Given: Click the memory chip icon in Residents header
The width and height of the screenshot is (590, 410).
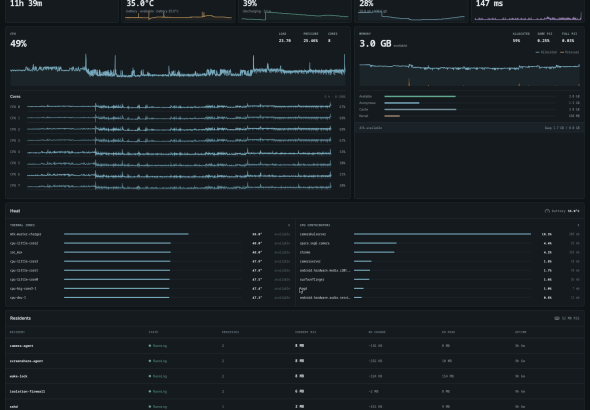Looking at the screenshot, I should 557,318.
